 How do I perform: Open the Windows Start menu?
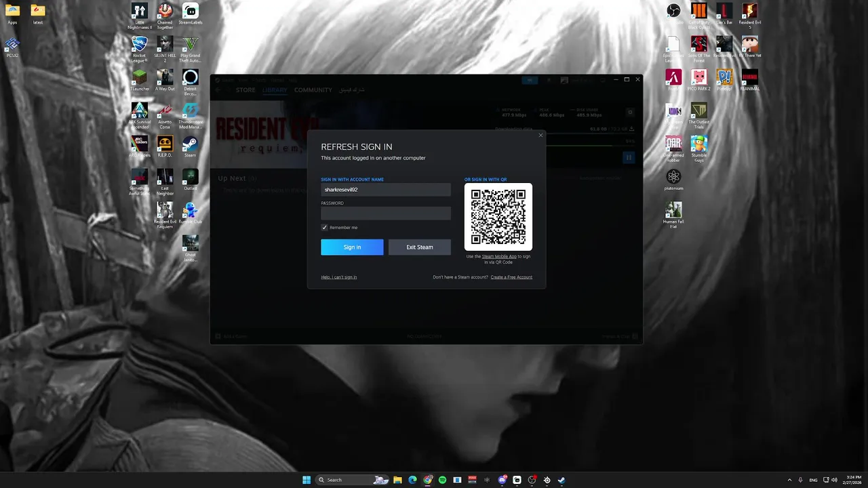tap(307, 480)
